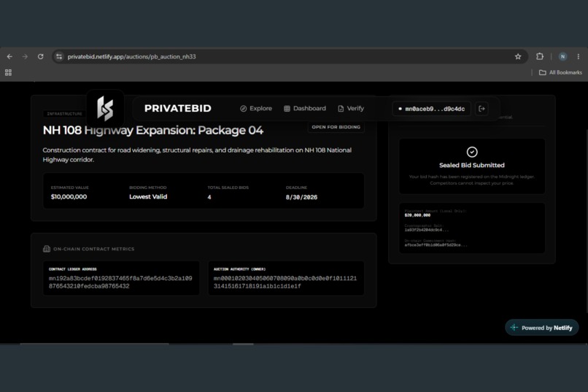
Task: Click the auction authority owner address
Action: coord(285,282)
